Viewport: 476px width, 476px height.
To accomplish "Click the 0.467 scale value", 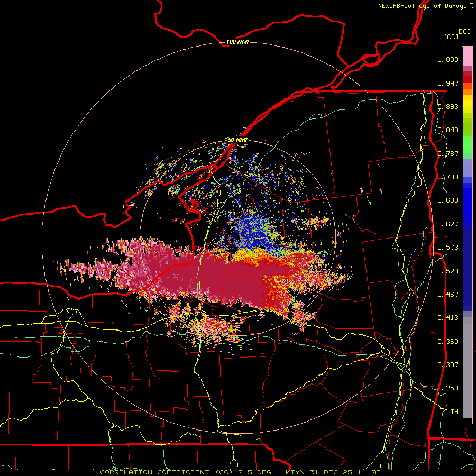I will 448,295.
